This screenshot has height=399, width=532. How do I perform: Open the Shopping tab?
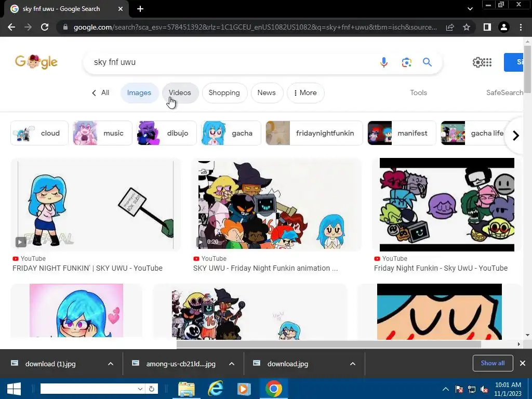(224, 92)
